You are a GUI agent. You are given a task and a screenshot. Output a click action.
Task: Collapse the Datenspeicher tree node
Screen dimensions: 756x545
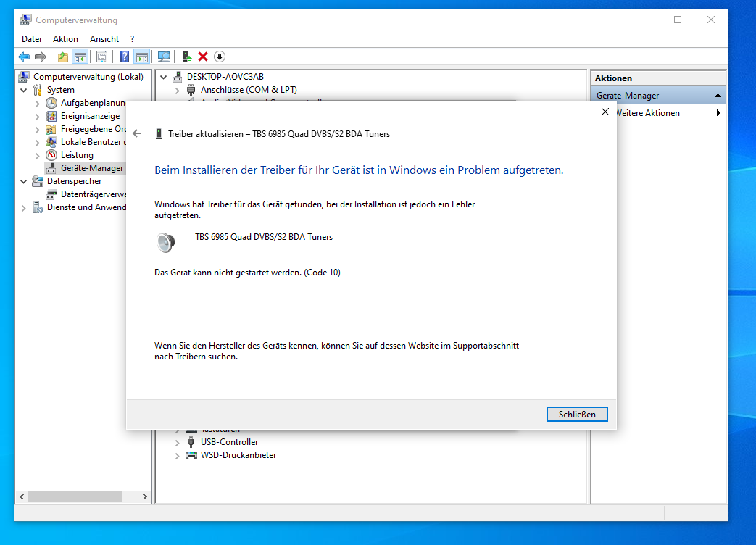point(24,182)
